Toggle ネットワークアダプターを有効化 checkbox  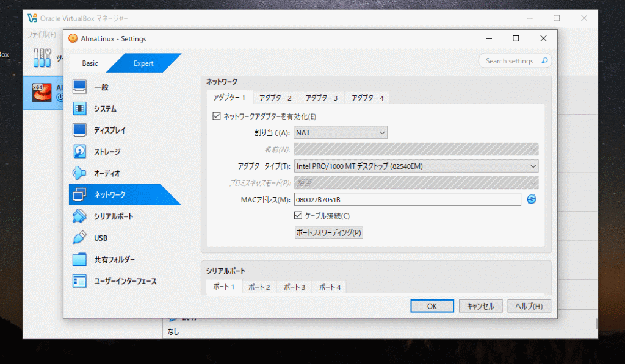click(217, 116)
